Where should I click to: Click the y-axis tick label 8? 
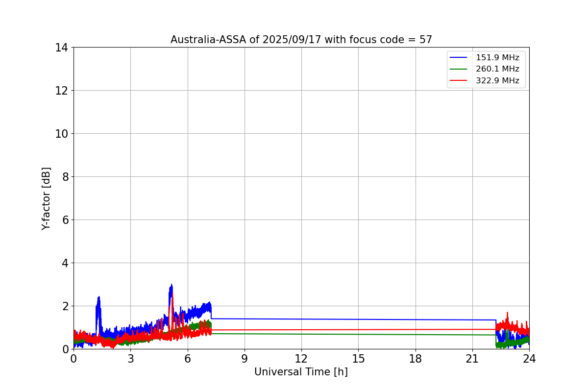(x=65, y=177)
